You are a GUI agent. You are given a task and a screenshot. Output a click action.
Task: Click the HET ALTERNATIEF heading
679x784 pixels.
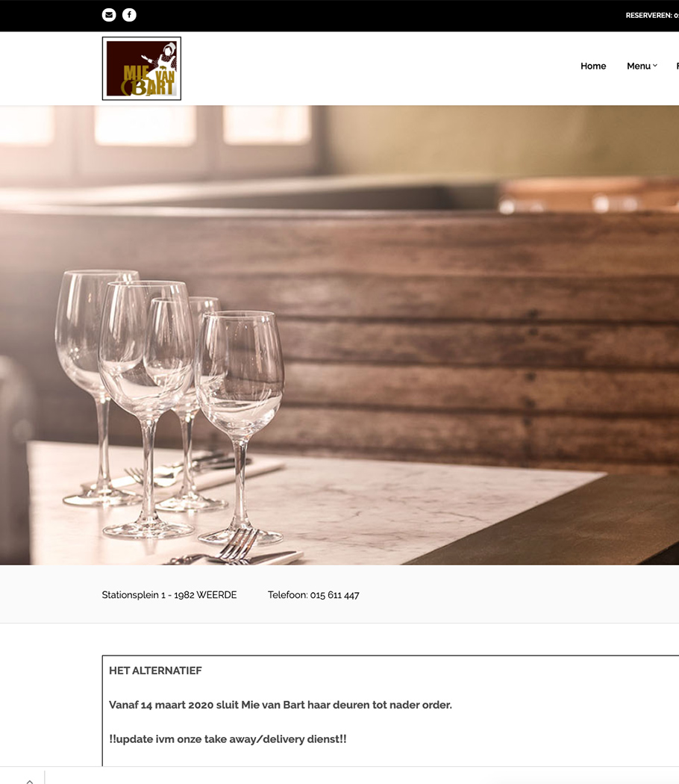tap(155, 671)
